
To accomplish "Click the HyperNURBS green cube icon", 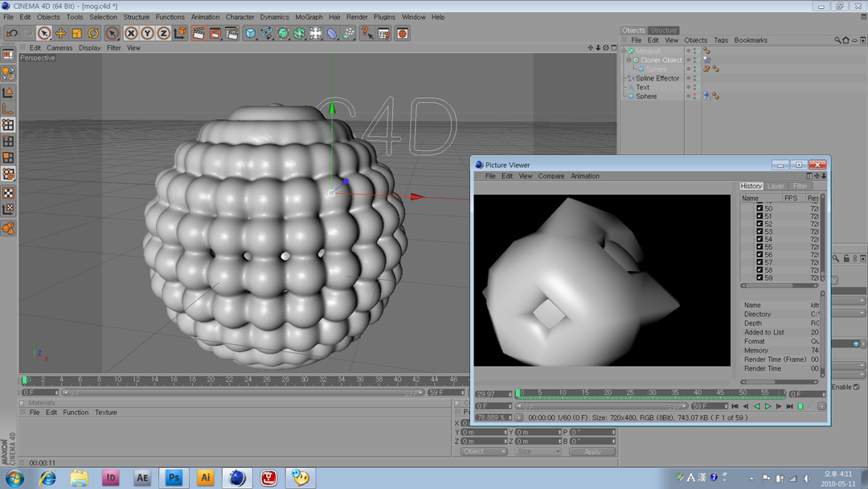I will point(283,34).
